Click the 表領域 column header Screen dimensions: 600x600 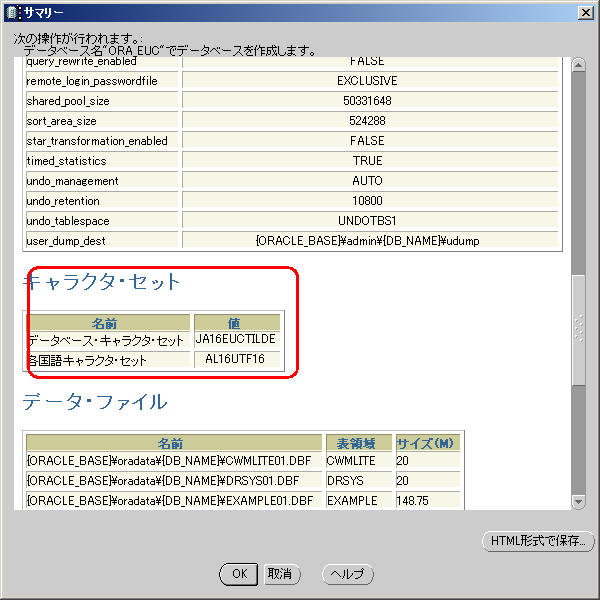tap(358, 443)
